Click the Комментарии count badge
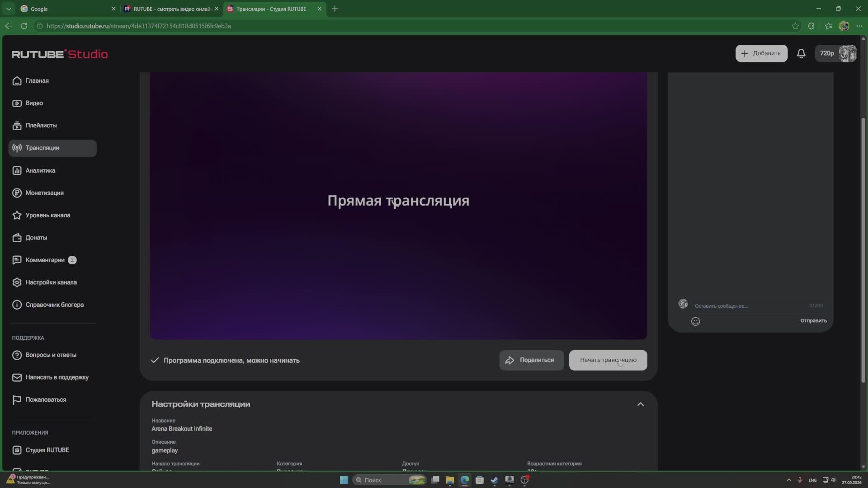 [72, 260]
